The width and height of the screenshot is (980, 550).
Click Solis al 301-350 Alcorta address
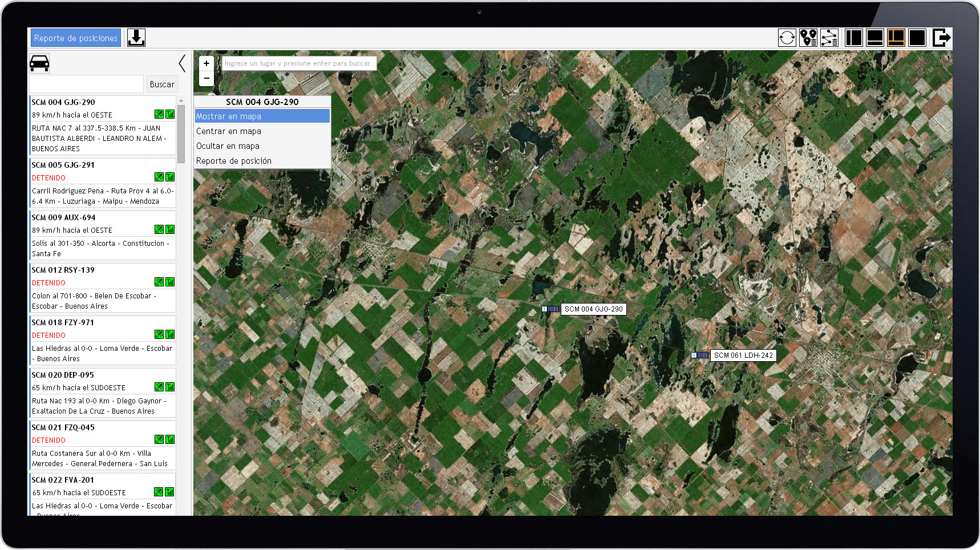coord(100,248)
